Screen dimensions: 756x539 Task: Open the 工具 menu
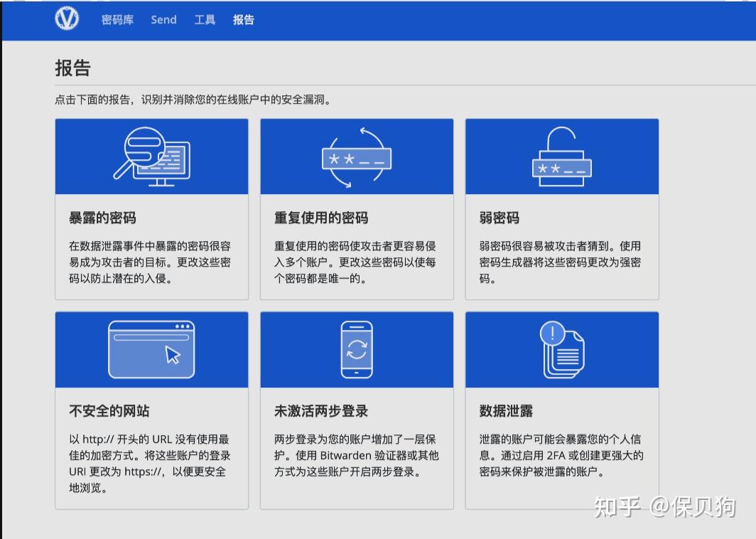(x=205, y=20)
